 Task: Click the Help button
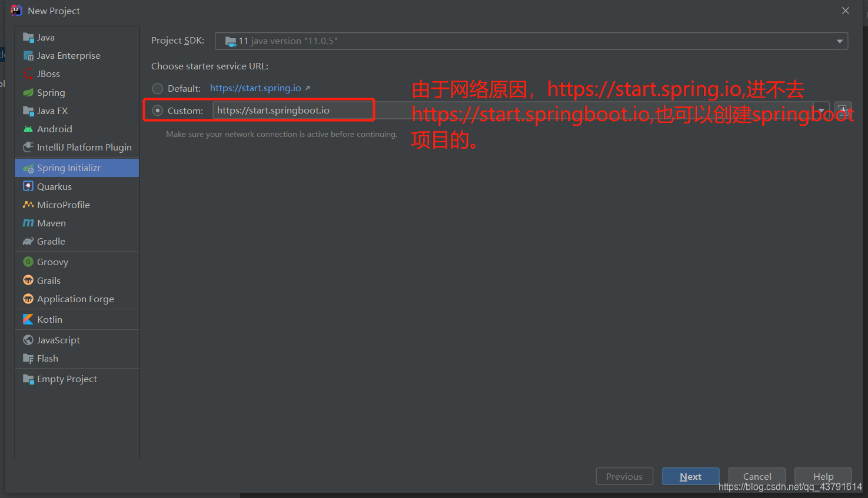tap(823, 476)
